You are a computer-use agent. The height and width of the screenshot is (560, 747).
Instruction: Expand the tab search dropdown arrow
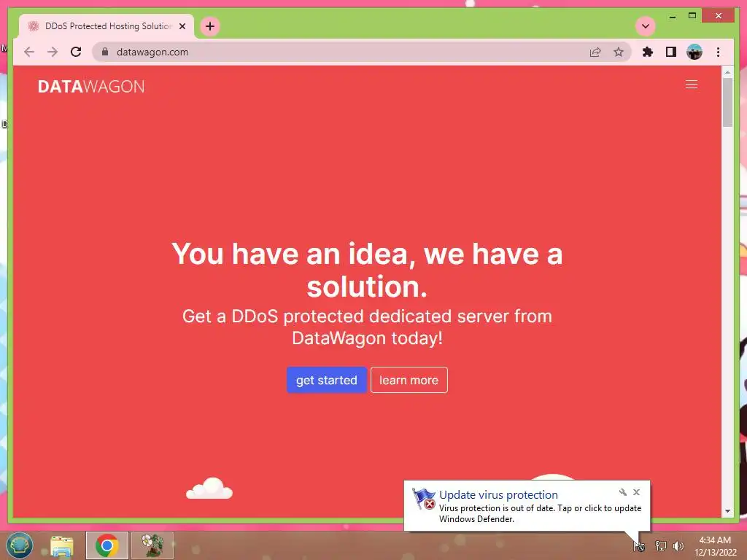(646, 26)
